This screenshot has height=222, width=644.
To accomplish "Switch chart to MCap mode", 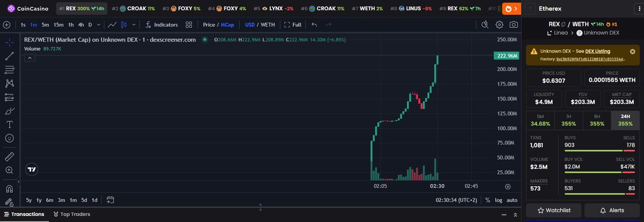I will 228,25.
